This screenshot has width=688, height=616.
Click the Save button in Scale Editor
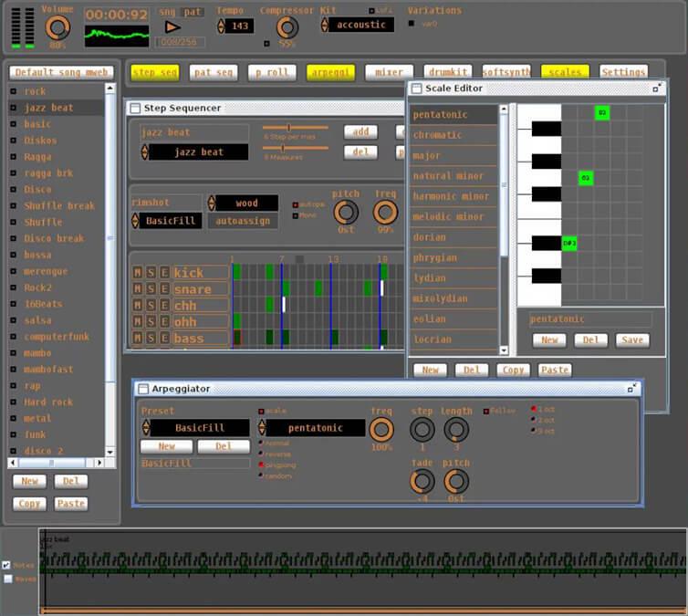631,339
